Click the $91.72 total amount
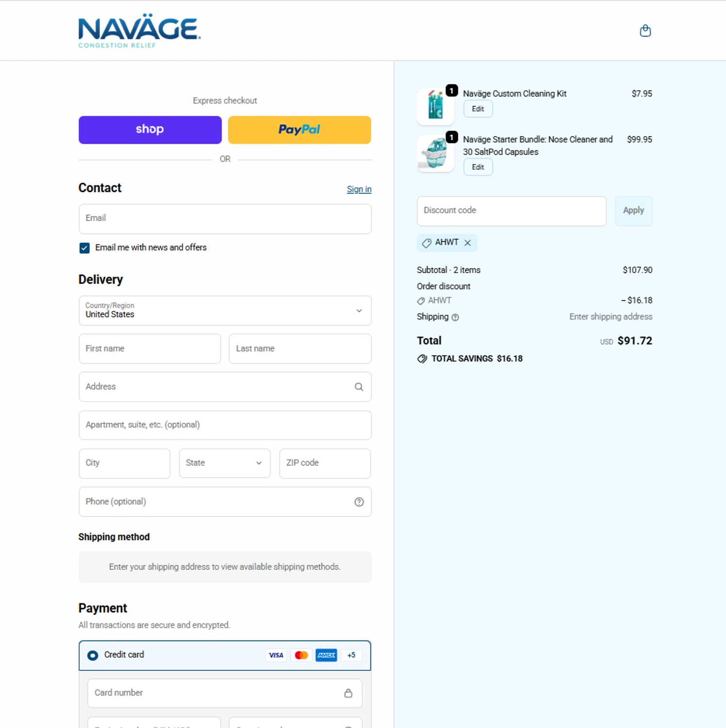This screenshot has height=728, width=726. (635, 341)
